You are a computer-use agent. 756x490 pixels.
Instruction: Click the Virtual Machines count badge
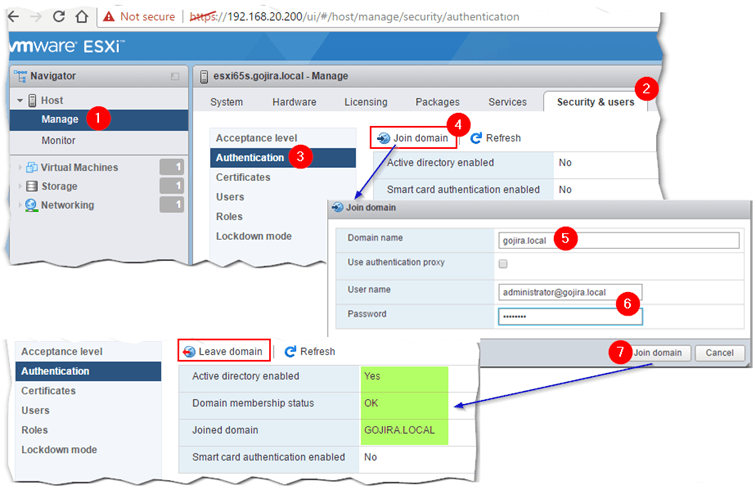tap(172, 167)
